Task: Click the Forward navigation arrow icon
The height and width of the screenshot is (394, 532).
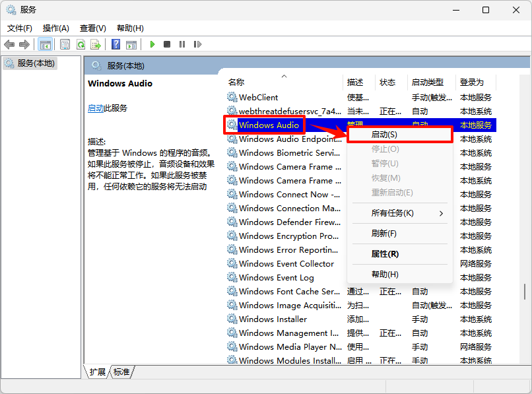Action: (26, 44)
